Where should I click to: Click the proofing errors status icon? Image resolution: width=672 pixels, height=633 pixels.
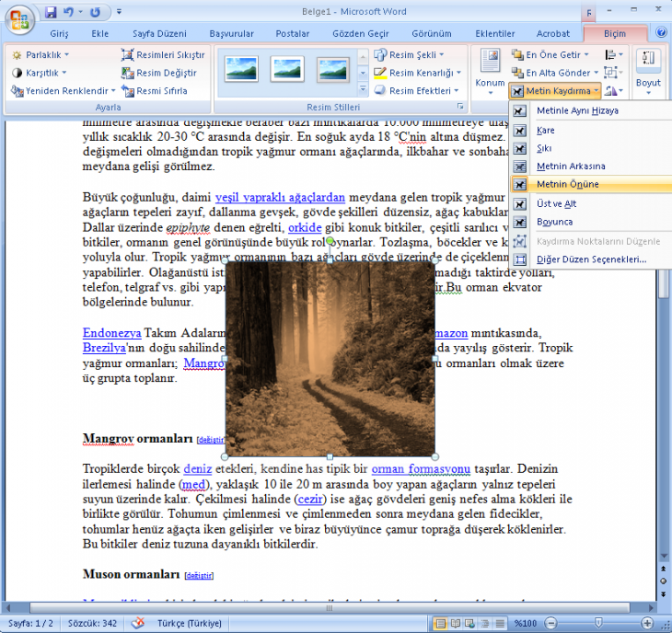138,623
